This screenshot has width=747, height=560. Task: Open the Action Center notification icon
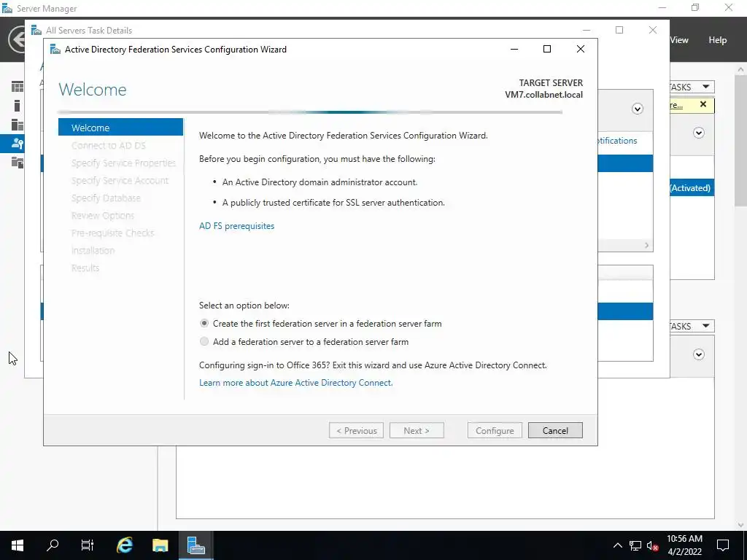click(x=723, y=545)
